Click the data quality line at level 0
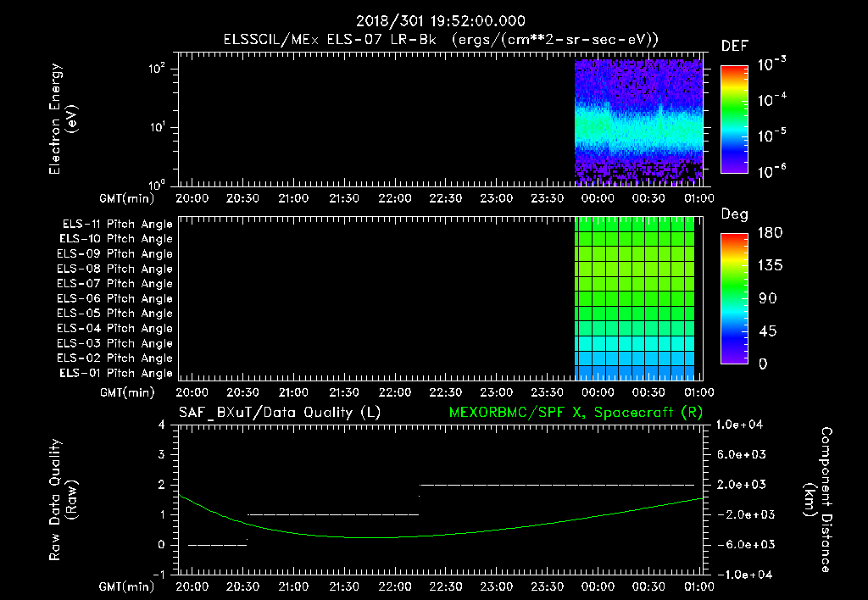Image resolution: width=868 pixels, height=600 pixels. [x=218, y=545]
